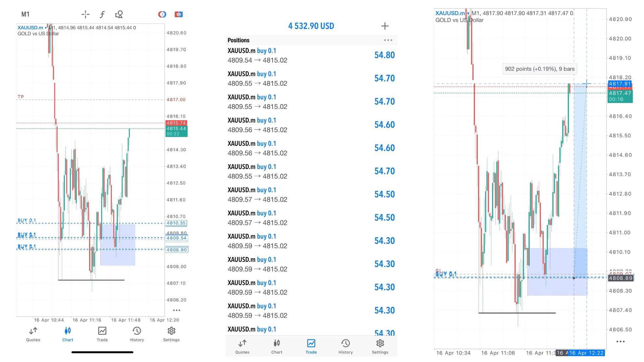Open the chat message icon
The width and height of the screenshot is (644, 362).
179,14
